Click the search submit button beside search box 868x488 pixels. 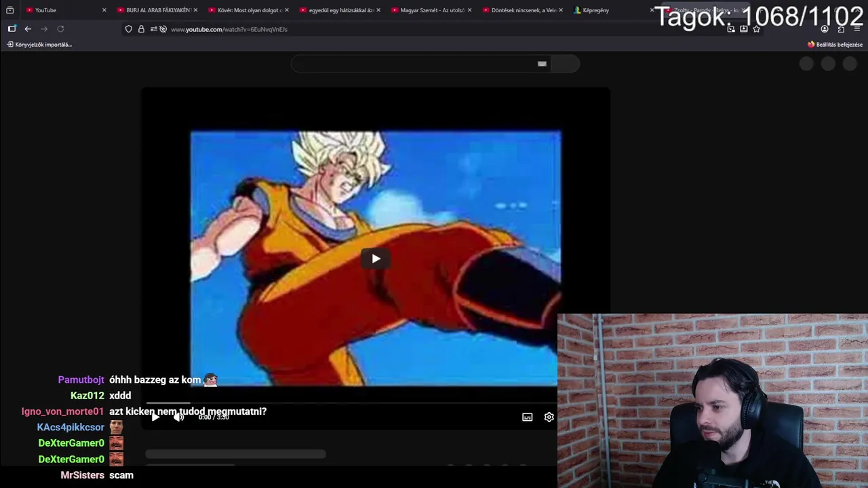pos(566,64)
